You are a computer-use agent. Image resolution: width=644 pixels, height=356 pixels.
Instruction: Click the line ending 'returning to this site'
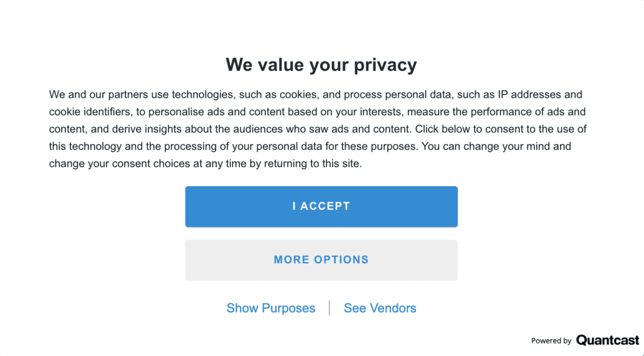[x=206, y=164]
